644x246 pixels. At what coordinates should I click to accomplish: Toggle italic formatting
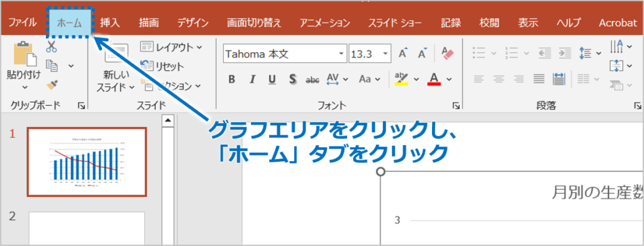click(x=253, y=79)
